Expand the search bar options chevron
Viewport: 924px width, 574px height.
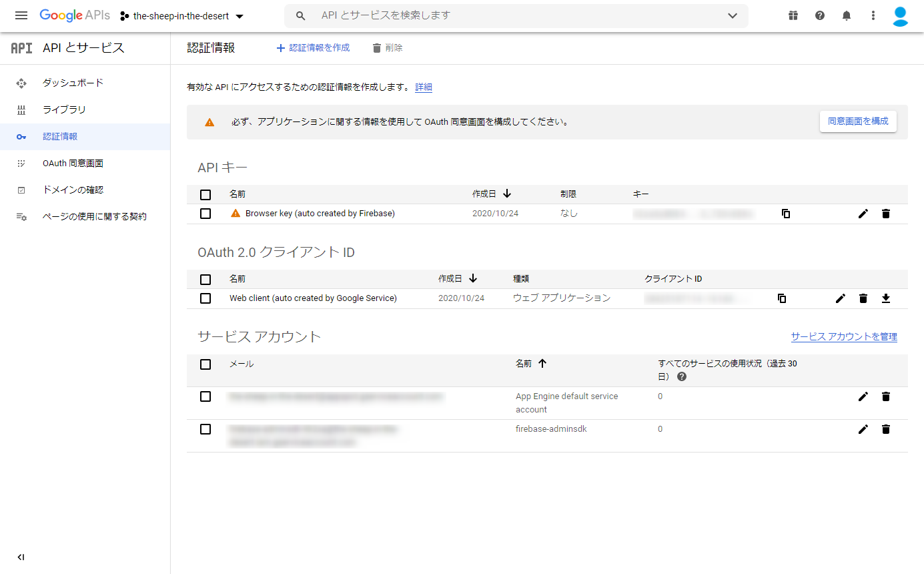tap(732, 15)
